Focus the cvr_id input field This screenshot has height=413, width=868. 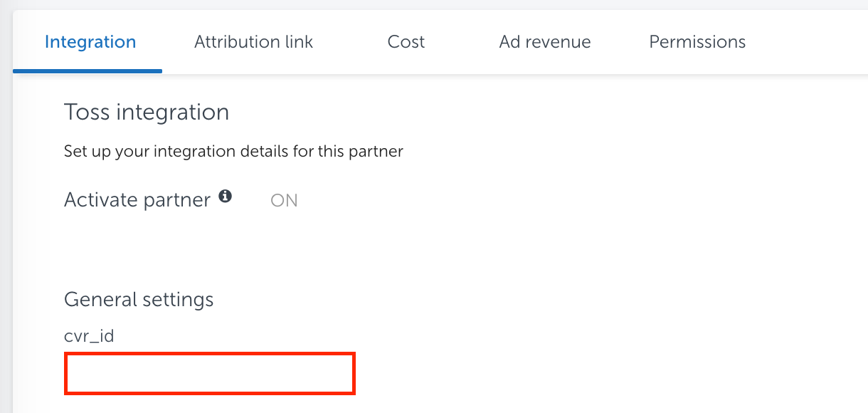coord(210,373)
